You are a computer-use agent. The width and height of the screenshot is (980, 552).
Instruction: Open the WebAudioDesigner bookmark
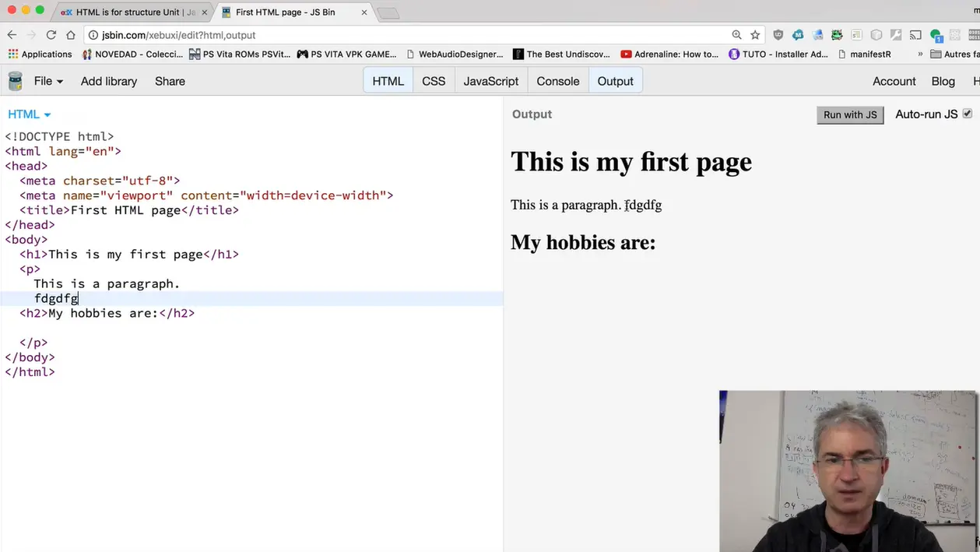[x=454, y=54]
